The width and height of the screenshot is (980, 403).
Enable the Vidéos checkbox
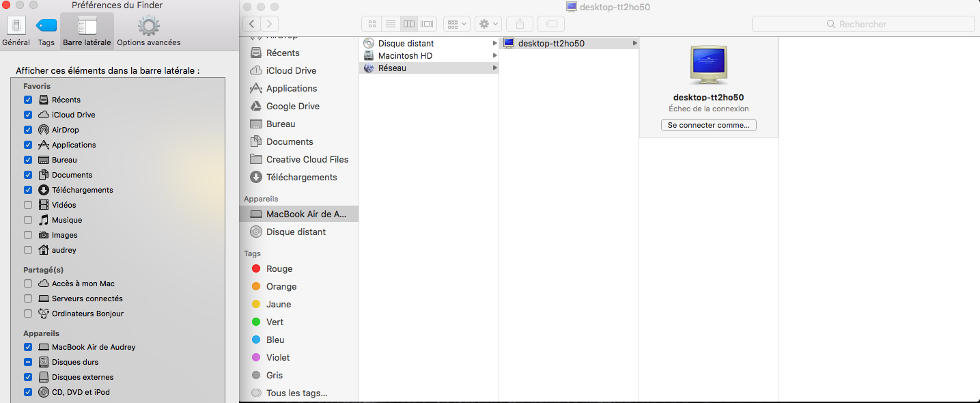pos(28,205)
